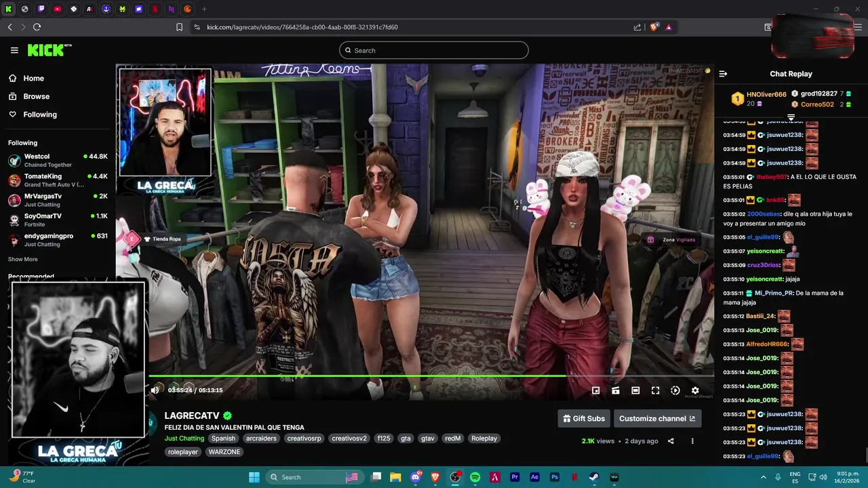
Task: Mute the video volume
Action: [x=155, y=390]
